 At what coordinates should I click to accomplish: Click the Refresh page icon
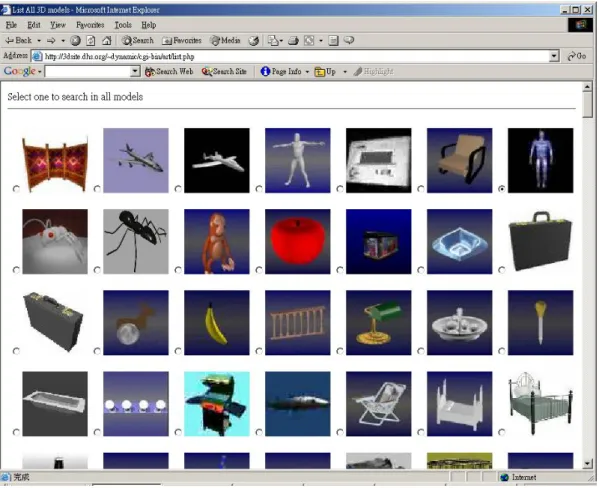pos(91,41)
